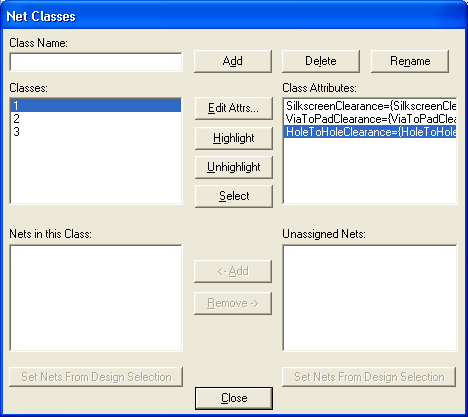The image size is (468, 417).
Task: Click the Rename button
Action: (410, 61)
